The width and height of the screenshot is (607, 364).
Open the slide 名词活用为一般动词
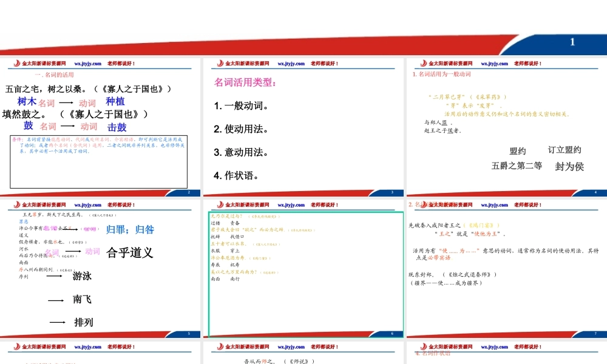point(506,127)
